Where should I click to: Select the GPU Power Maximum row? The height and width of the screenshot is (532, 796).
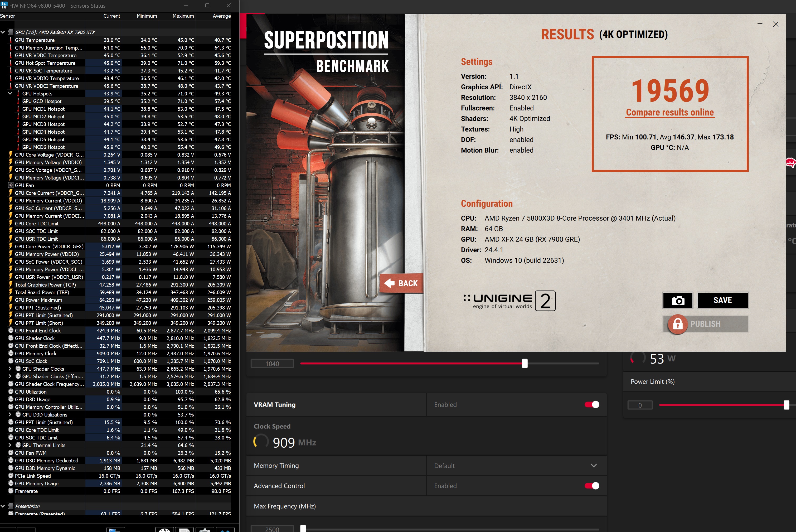[x=115, y=300]
